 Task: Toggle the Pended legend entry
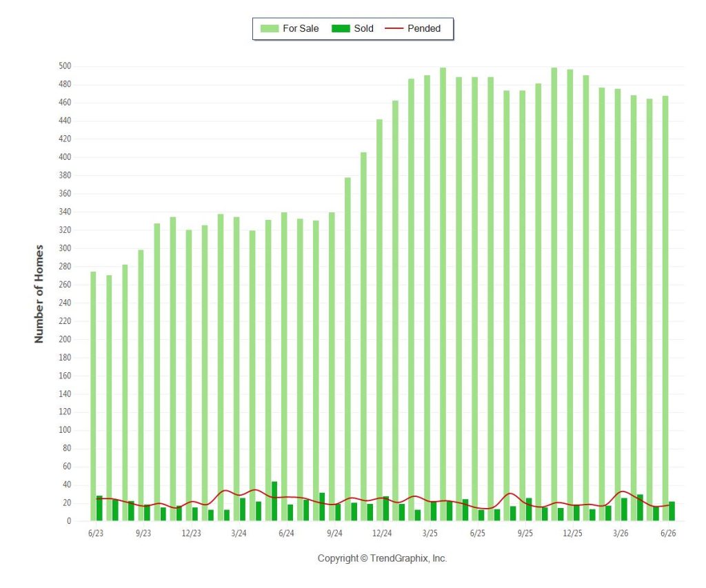pos(412,28)
